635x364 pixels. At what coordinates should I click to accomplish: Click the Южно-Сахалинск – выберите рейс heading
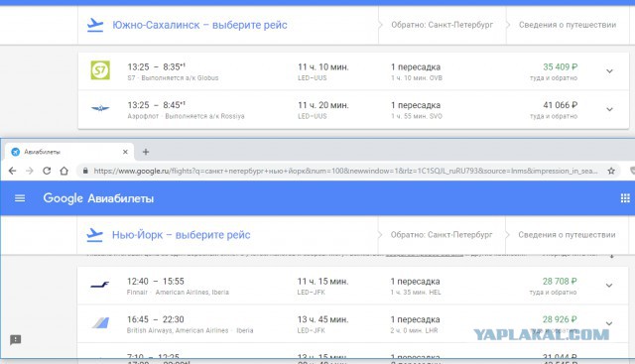(x=199, y=25)
